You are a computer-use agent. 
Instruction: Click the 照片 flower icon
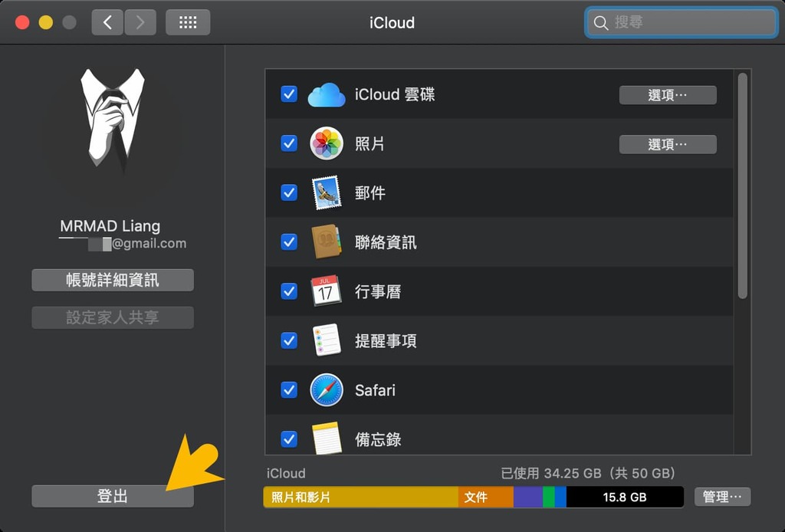point(327,143)
